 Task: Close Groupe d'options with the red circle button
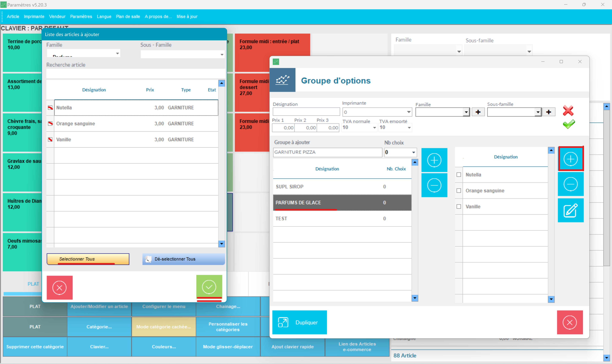coord(570,322)
